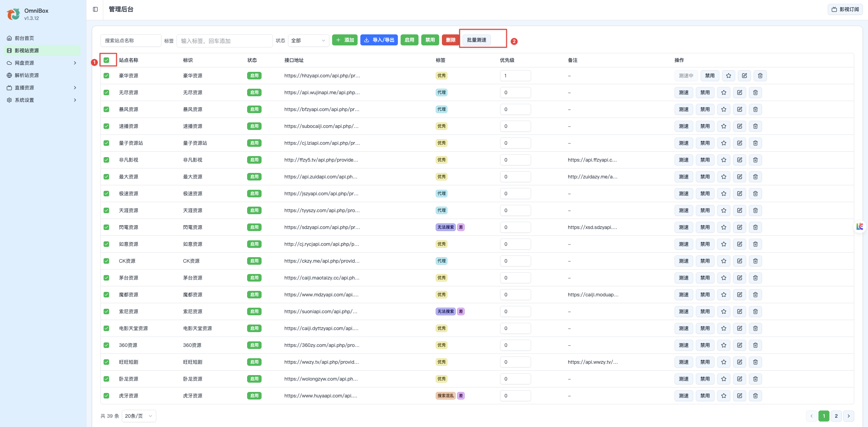Image resolution: width=868 pixels, height=427 pixels.
Task: Select page 1 in pagination
Action: coord(824,416)
